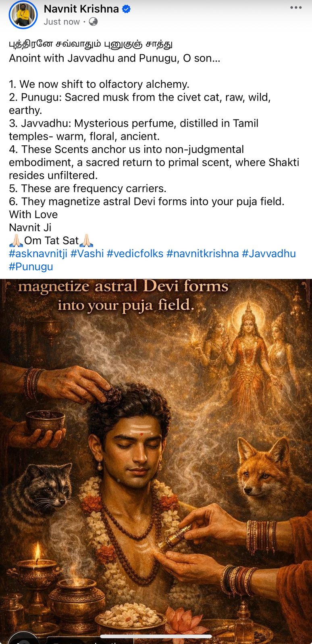
Task: Tap the folded-hands emoji after "Om Tat Sat"
Action: (87, 241)
